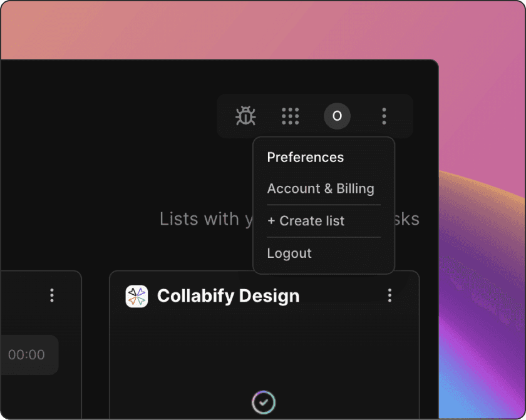The width and height of the screenshot is (526, 420).
Task: Click the Collabify Design app logo
Action: (137, 296)
